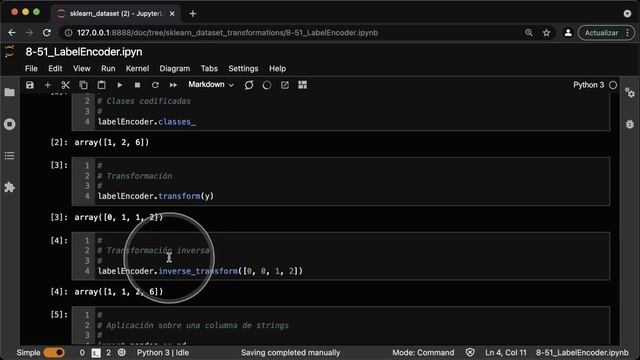Save the notebook with the floppy icon
Viewport: 640px width, 360px height.
[x=29, y=85]
